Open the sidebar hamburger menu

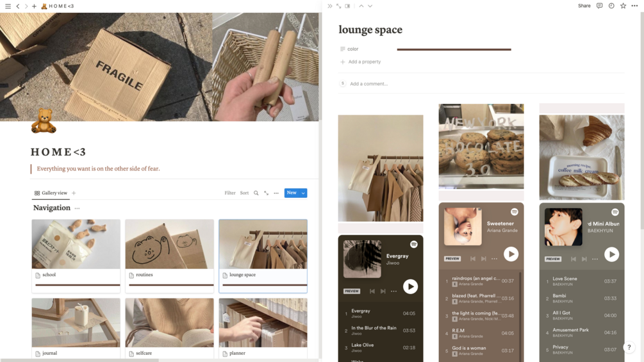[x=8, y=6]
